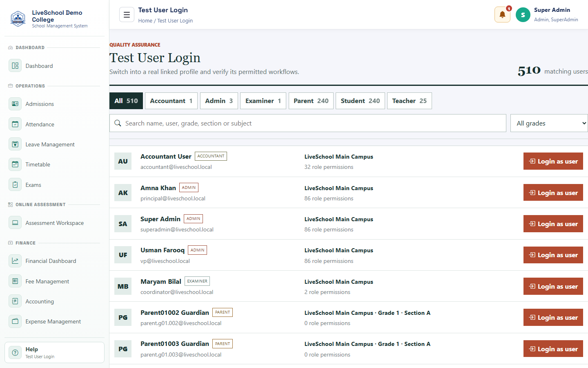Click MB avatar of Maryam Bilal
The image size is (588, 368).
pos(123,286)
